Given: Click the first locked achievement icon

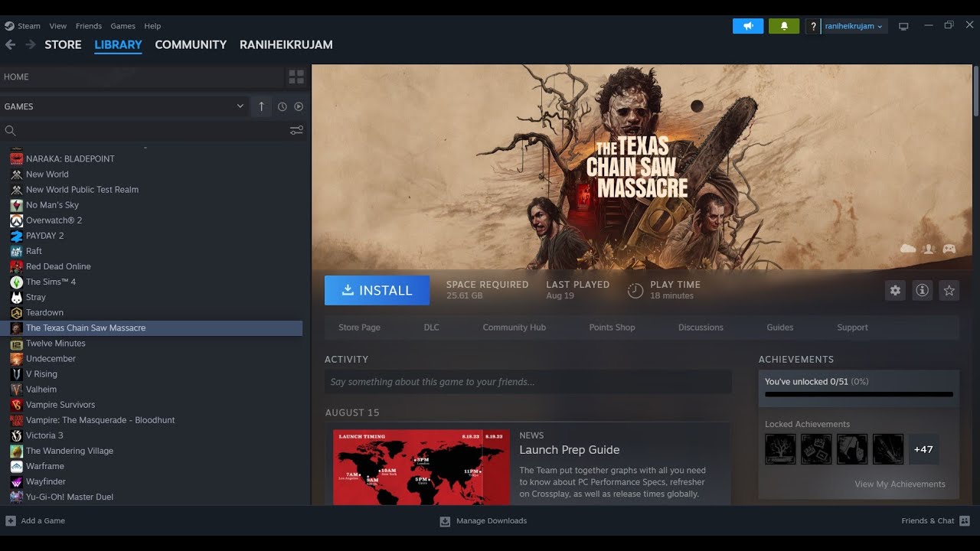Looking at the screenshot, I should [780, 449].
